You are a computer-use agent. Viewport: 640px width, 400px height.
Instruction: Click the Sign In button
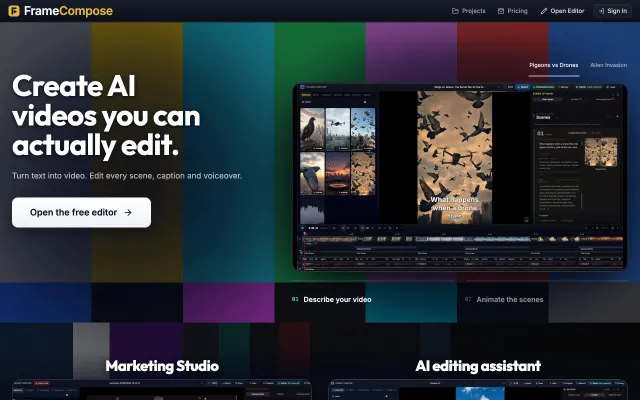pos(613,11)
